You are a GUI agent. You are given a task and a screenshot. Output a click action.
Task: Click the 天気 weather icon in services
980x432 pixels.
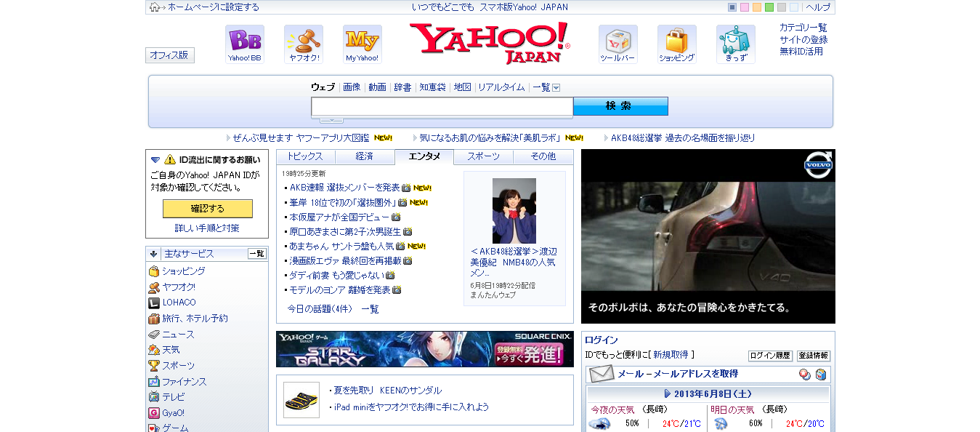[x=154, y=350]
